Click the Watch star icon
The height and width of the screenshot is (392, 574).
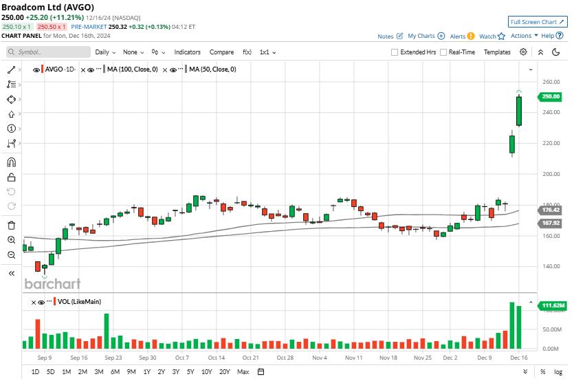[x=501, y=36]
